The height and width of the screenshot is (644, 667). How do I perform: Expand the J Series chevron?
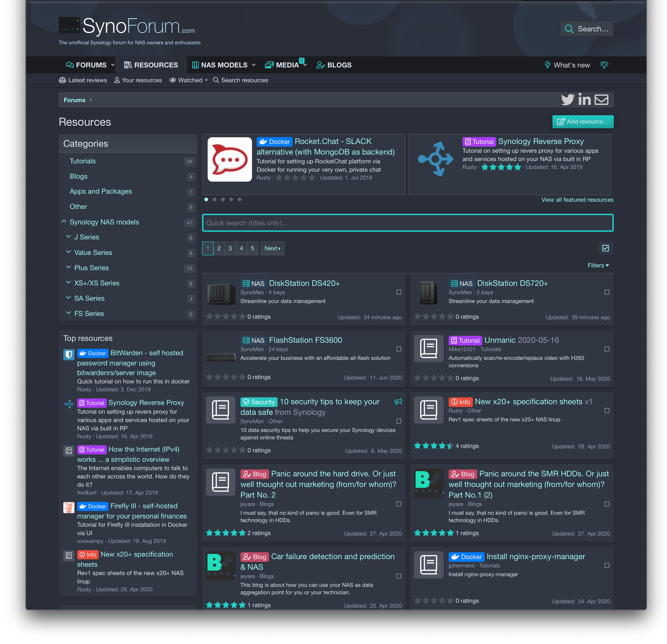pos(68,236)
